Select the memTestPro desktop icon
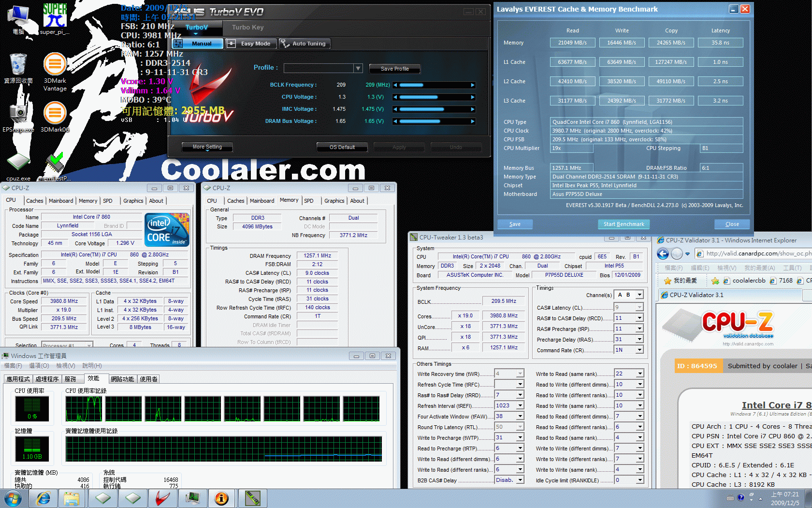The height and width of the screenshot is (508, 812). 55,166
